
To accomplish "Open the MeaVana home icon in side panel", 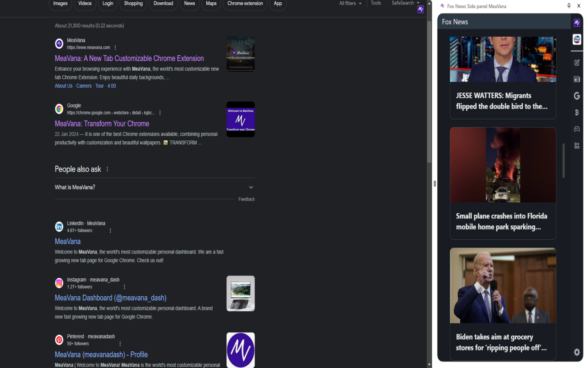I will click(x=577, y=23).
